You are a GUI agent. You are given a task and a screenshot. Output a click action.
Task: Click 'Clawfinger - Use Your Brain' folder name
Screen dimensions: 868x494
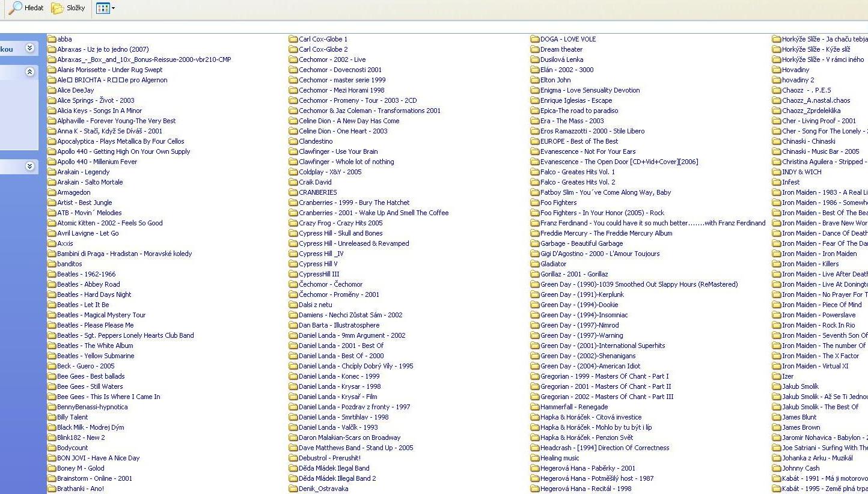pyautogui.click(x=338, y=151)
